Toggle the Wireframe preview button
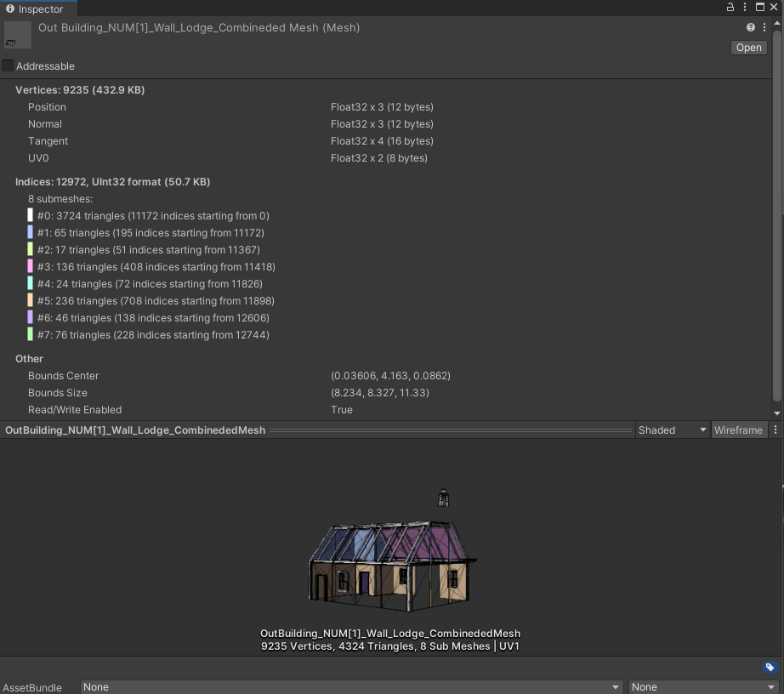The height and width of the screenshot is (694, 784). pos(738,430)
